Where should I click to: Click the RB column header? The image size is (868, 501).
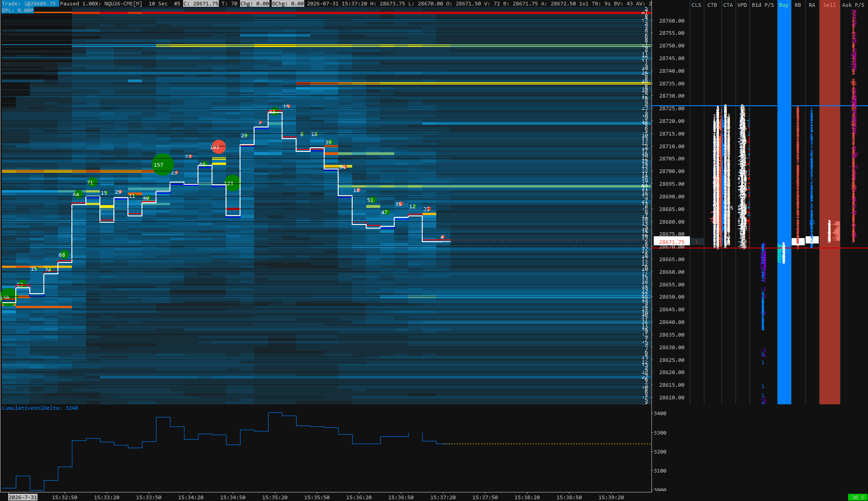tap(798, 5)
